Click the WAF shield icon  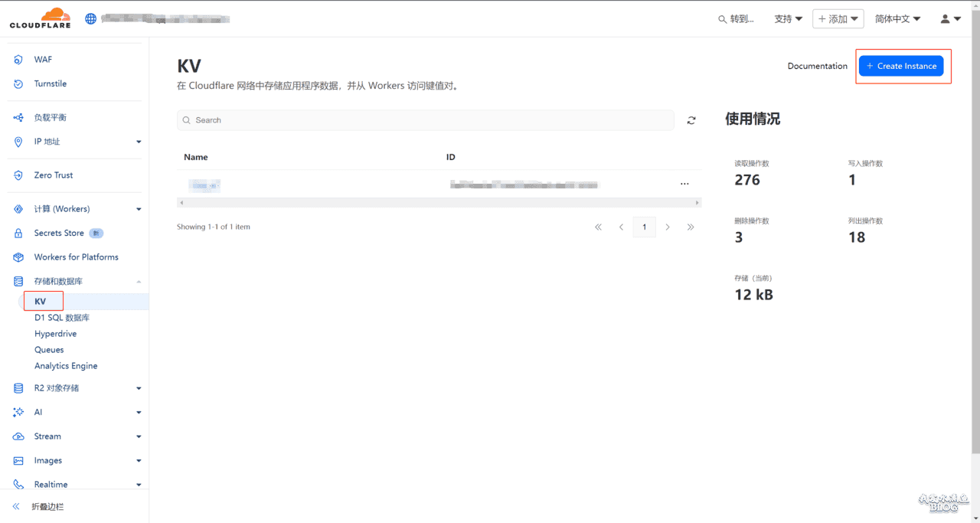18,60
